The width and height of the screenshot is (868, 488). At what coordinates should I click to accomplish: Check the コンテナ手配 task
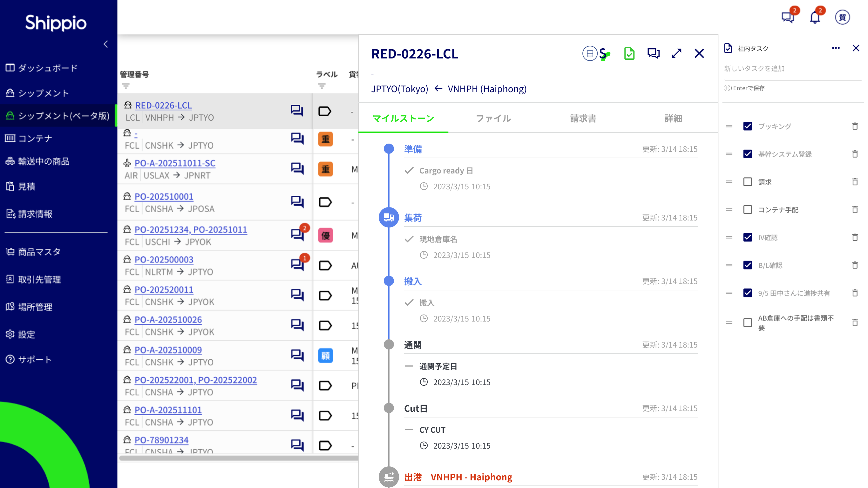[x=748, y=210]
